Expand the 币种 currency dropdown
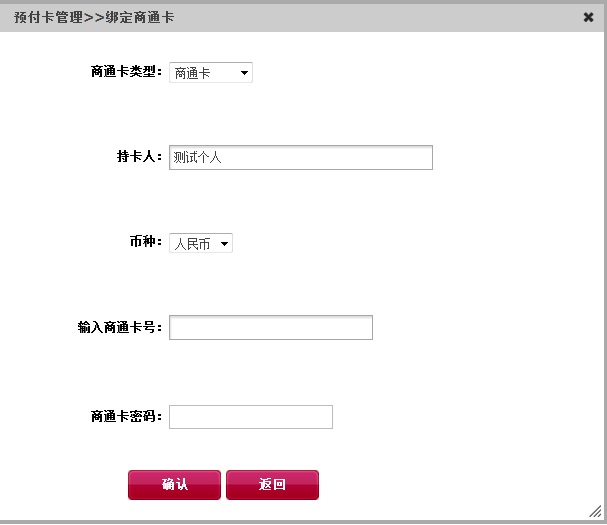The image size is (607, 525). pos(201,243)
